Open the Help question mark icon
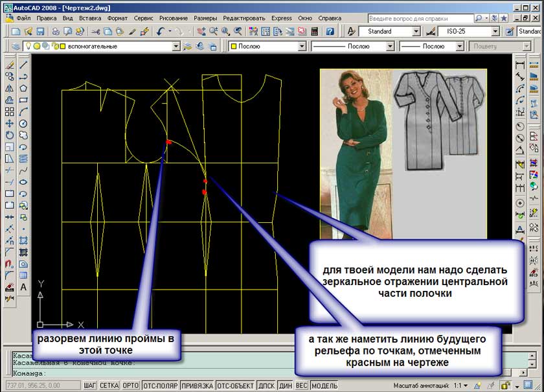 330,31
